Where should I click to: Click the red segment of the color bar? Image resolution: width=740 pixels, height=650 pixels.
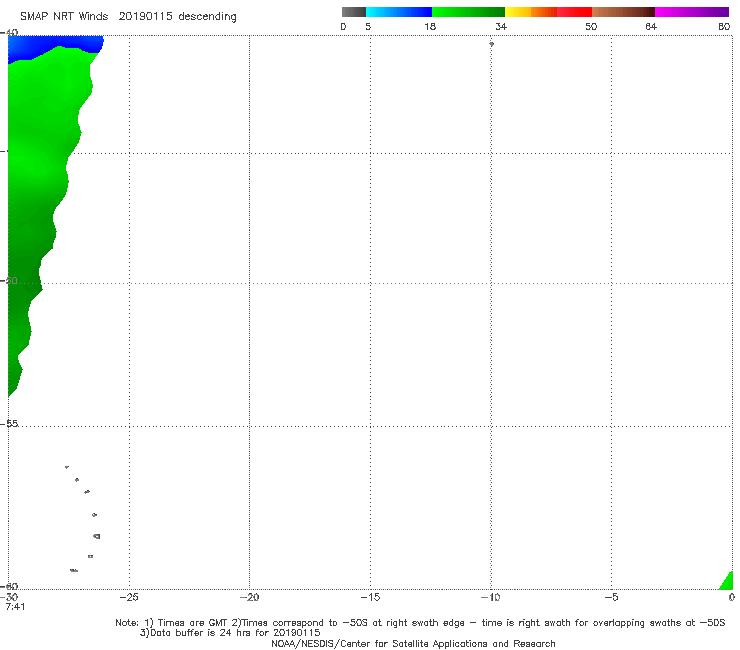(x=574, y=12)
